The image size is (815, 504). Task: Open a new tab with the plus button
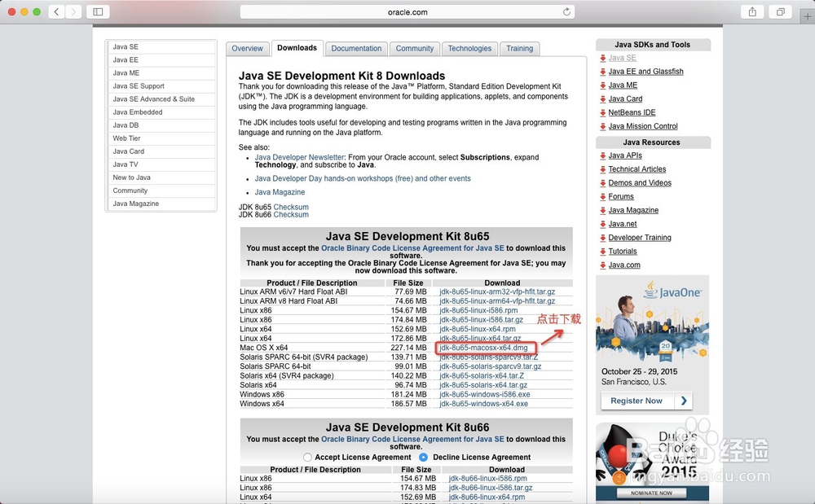click(807, 16)
